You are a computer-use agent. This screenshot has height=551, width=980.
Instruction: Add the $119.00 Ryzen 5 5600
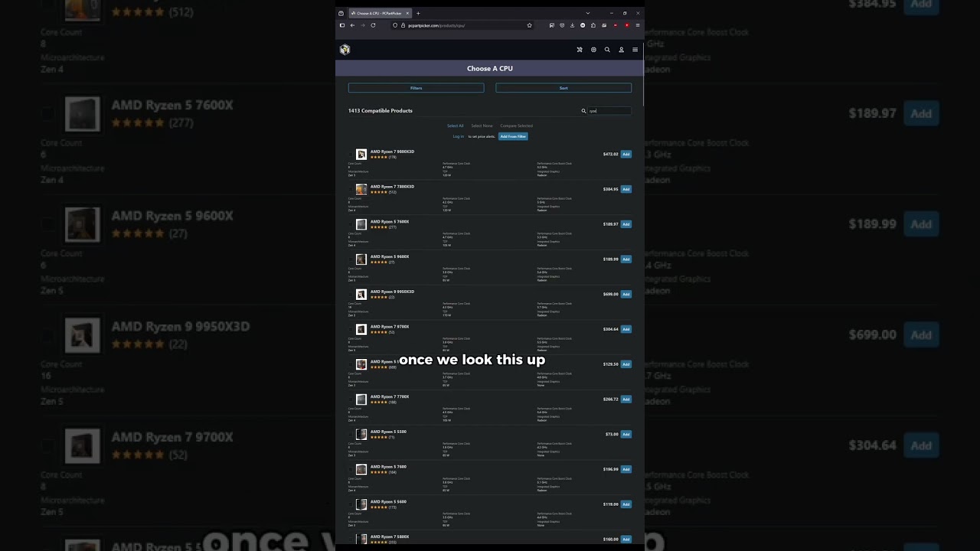[x=626, y=504]
